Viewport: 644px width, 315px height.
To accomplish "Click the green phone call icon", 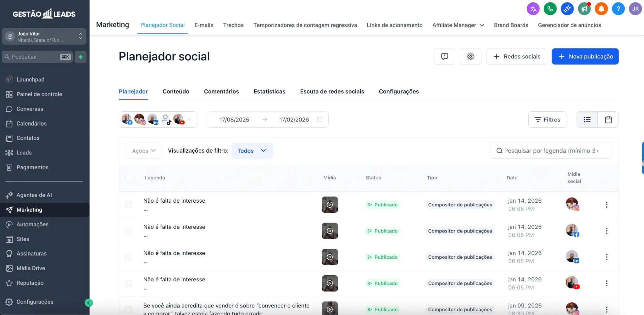I will [x=550, y=9].
